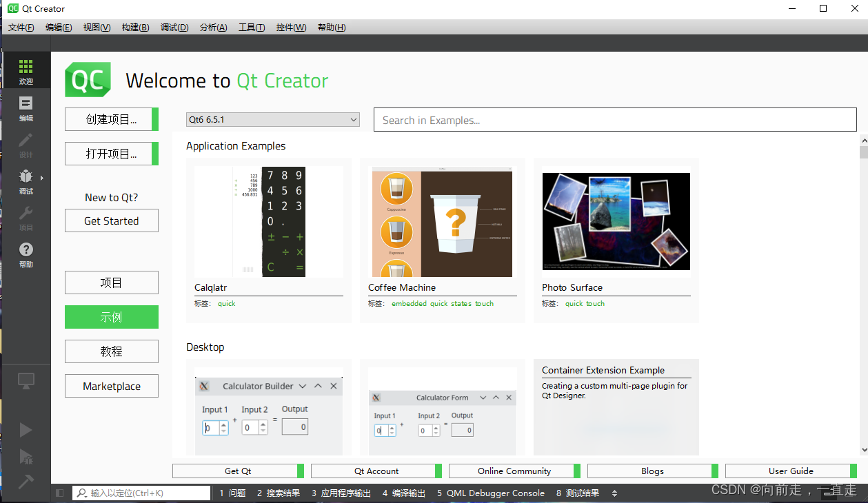The width and height of the screenshot is (868, 503).
Task: Open the 编辑(E) menu
Action: tap(59, 27)
